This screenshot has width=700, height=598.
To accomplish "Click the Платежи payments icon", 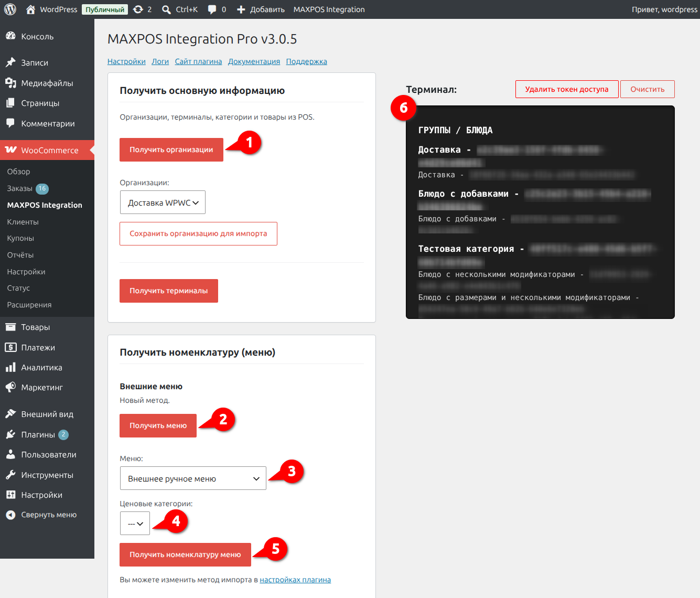I will 10,347.
